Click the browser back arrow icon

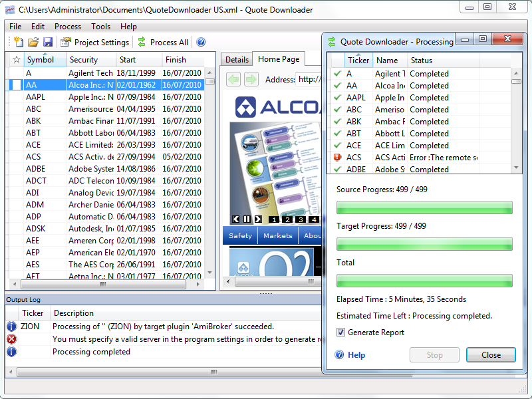(233, 80)
